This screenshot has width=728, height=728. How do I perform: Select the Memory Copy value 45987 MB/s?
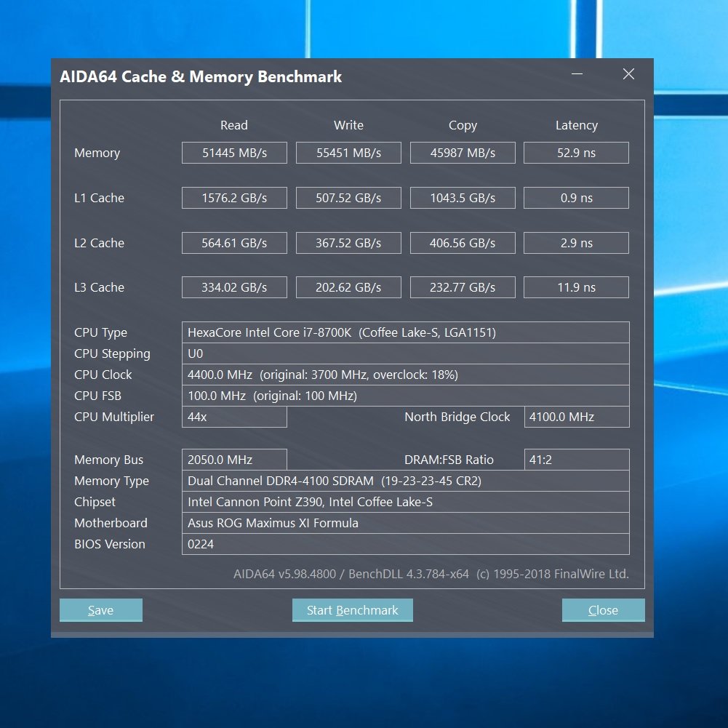463,153
